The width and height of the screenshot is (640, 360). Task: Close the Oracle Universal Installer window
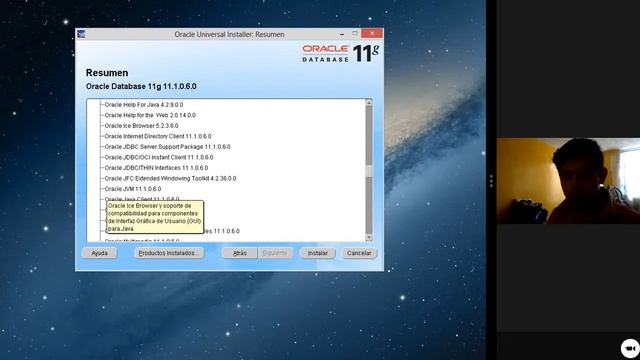click(372, 33)
